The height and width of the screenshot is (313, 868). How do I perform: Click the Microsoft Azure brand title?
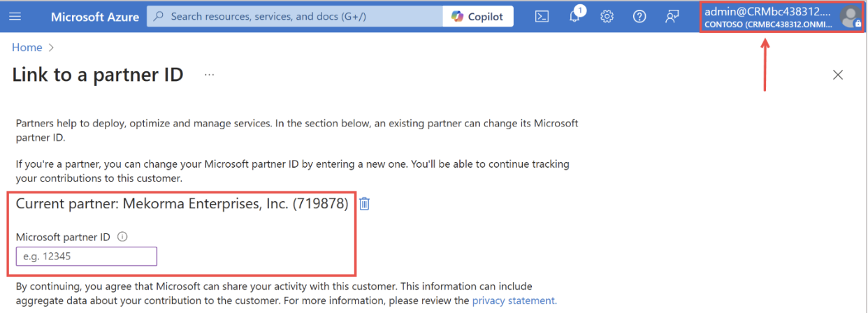pos(95,17)
